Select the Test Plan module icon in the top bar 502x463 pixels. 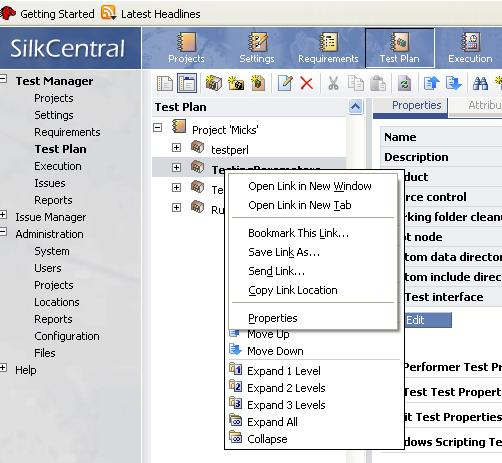coord(400,48)
